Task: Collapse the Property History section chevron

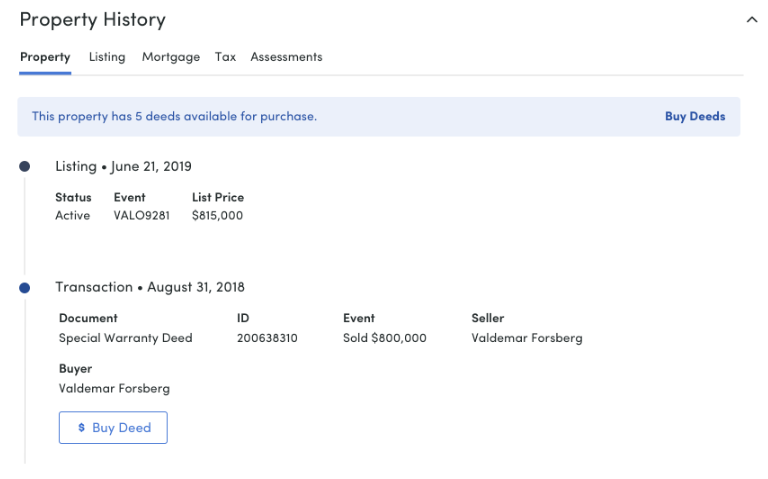Action: [x=752, y=20]
